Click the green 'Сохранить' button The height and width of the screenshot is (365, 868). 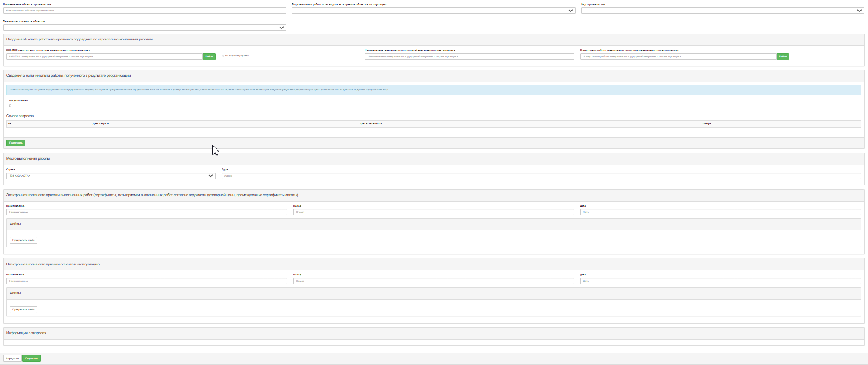(x=32, y=359)
